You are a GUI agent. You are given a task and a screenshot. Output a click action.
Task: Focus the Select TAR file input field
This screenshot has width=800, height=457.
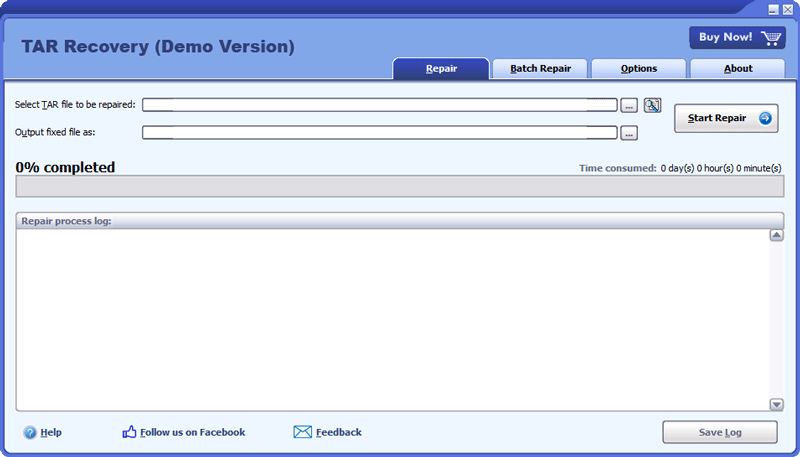coord(380,105)
